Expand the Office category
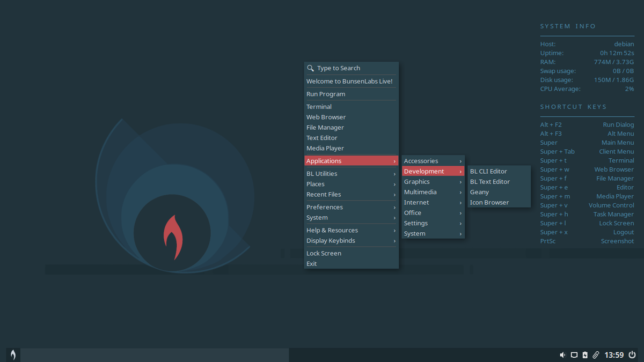Image resolution: width=644 pixels, height=362 pixels. pyautogui.click(x=433, y=213)
